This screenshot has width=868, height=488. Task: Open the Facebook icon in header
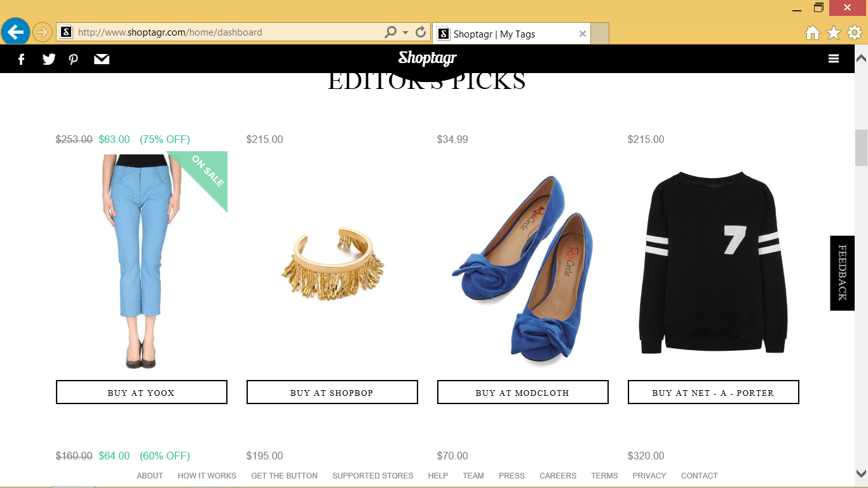pos(21,59)
